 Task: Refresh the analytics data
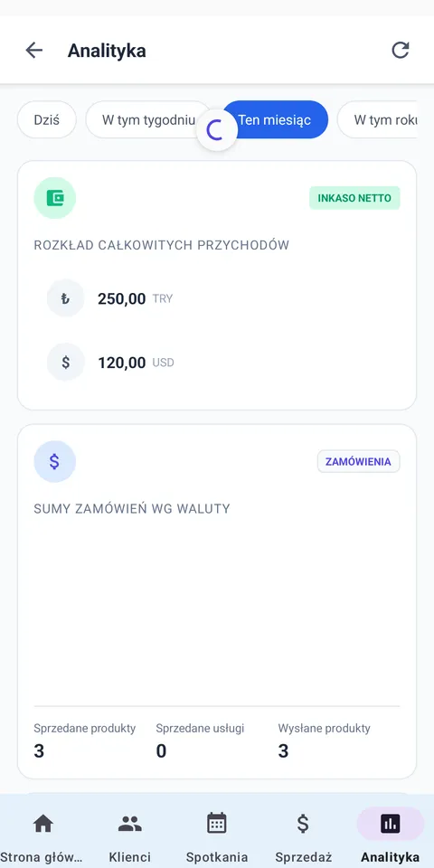401,51
